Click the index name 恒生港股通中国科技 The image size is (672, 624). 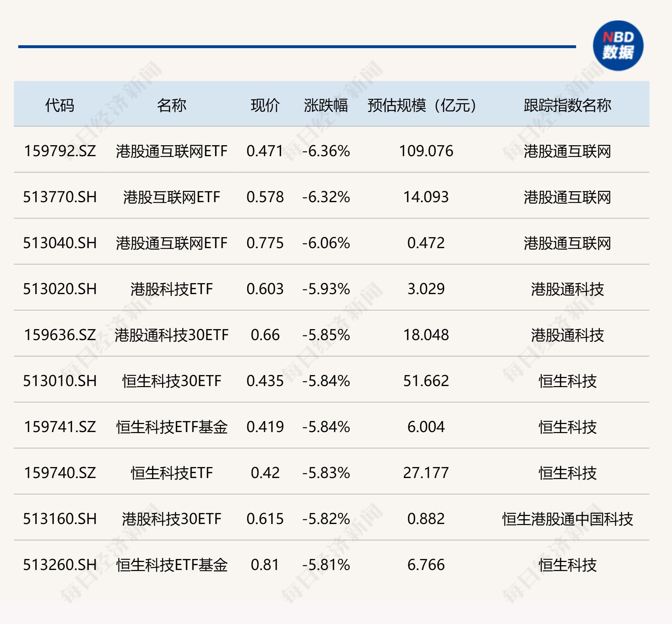pos(567,519)
